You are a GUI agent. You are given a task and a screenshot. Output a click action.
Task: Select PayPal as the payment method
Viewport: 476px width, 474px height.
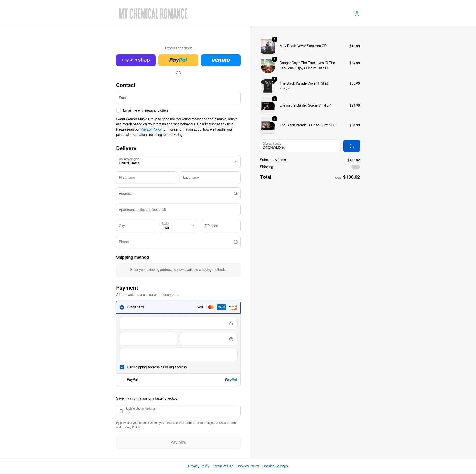pos(122,380)
